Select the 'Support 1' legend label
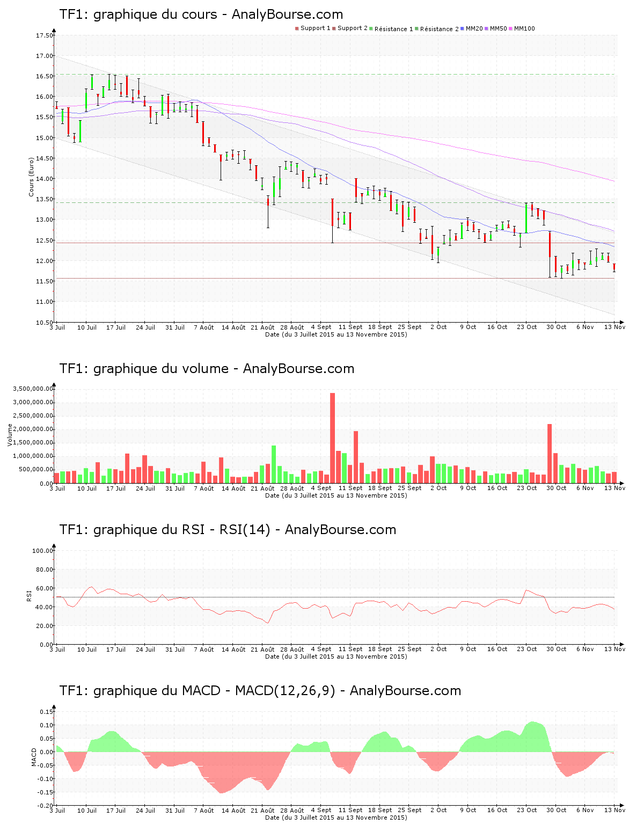 click(x=316, y=28)
